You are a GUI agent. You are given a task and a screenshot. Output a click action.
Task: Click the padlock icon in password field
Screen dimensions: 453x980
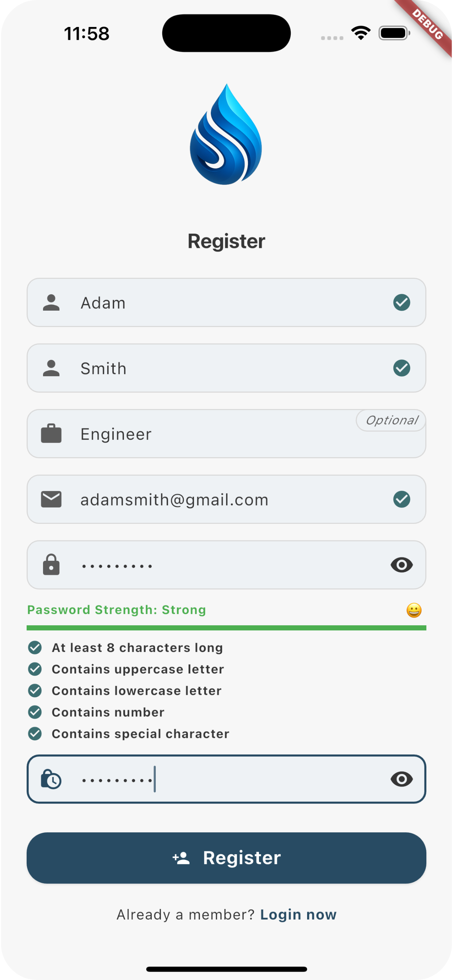click(51, 565)
